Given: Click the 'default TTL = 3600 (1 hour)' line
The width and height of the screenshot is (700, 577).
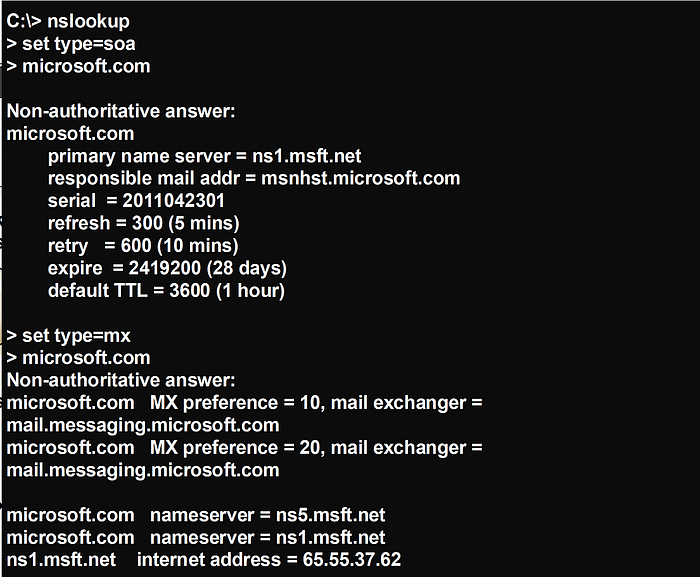Looking at the screenshot, I should point(166,290).
